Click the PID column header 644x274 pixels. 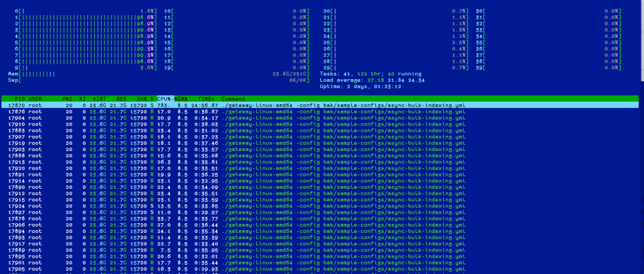[20, 99]
